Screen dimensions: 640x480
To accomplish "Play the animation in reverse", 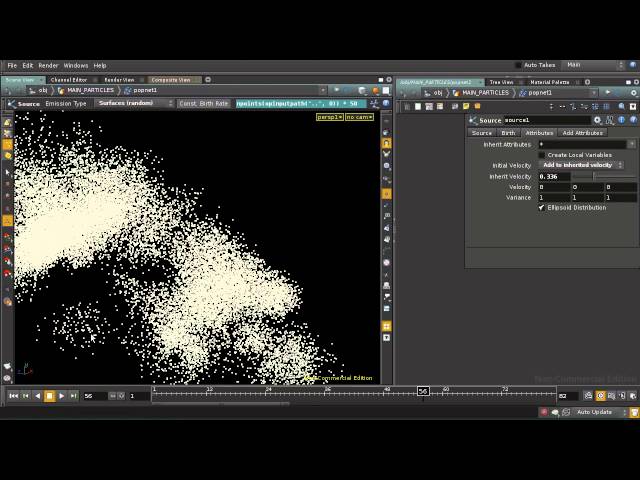I will coord(38,396).
